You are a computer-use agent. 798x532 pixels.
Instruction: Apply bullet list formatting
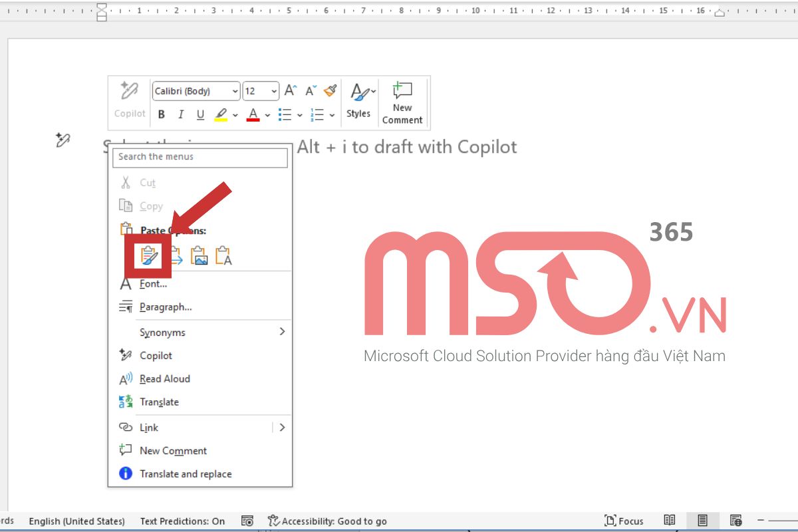pos(285,115)
